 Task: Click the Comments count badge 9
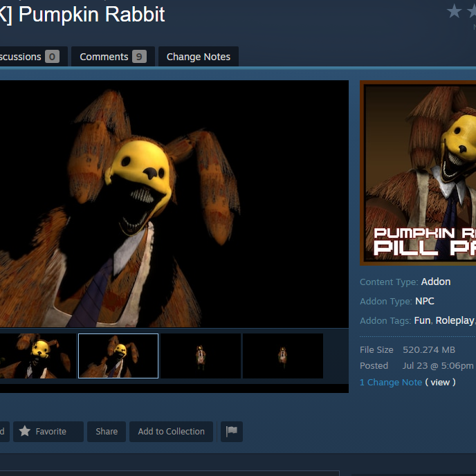pos(139,57)
